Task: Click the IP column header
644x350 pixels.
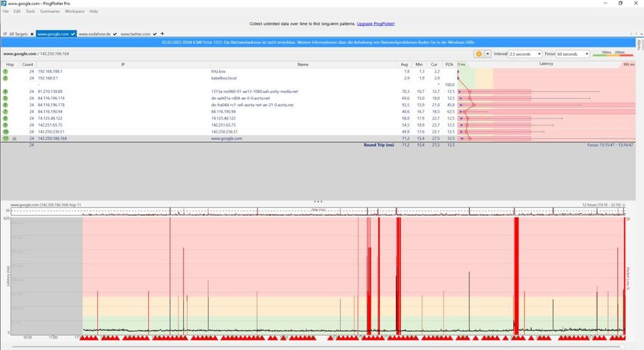Action: coord(122,64)
